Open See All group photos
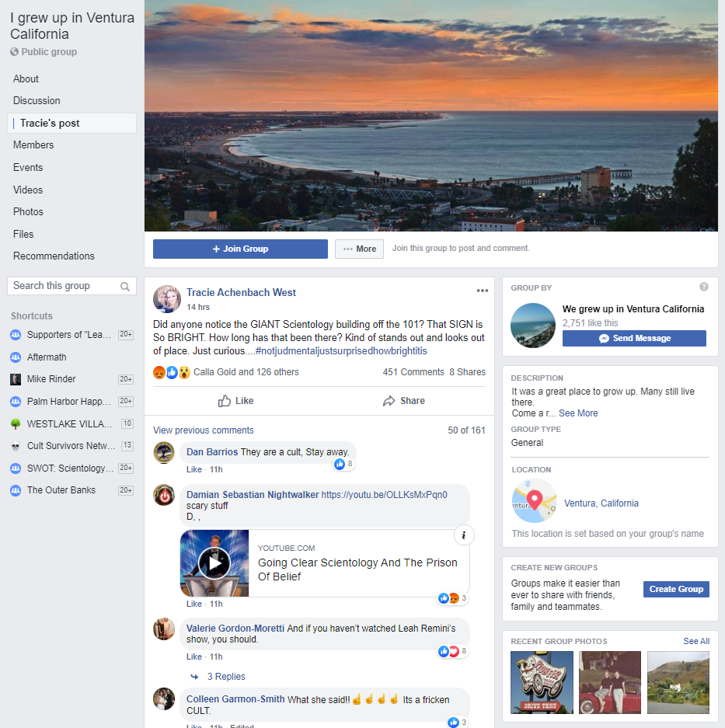The width and height of the screenshot is (725, 728). pyautogui.click(x=696, y=641)
